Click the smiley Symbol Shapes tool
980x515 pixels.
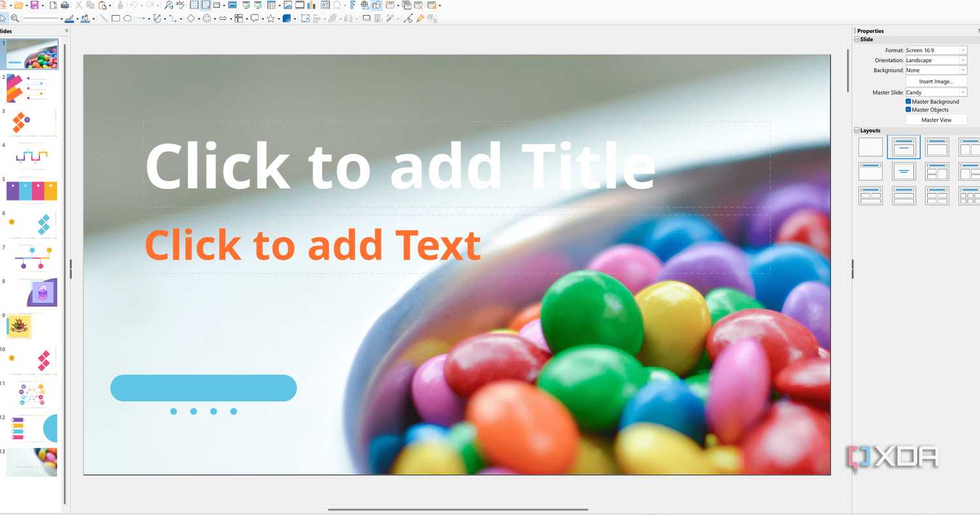207,18
